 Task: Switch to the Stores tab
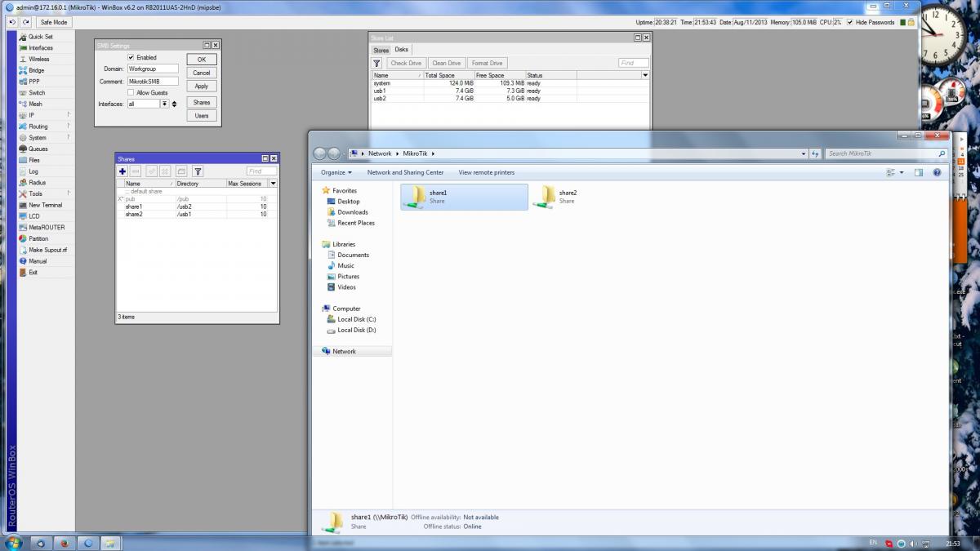click(x=381, y=50)
